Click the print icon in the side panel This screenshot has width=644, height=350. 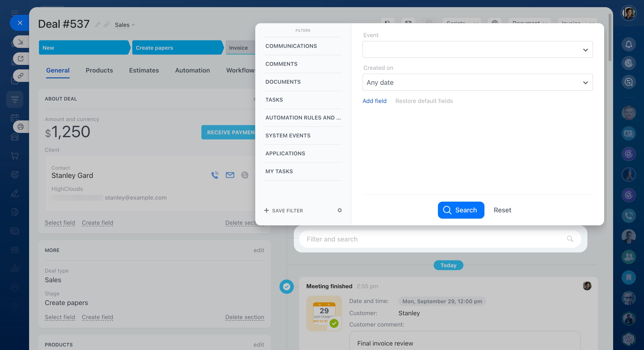pyautogui.click(x=21, y=127)
